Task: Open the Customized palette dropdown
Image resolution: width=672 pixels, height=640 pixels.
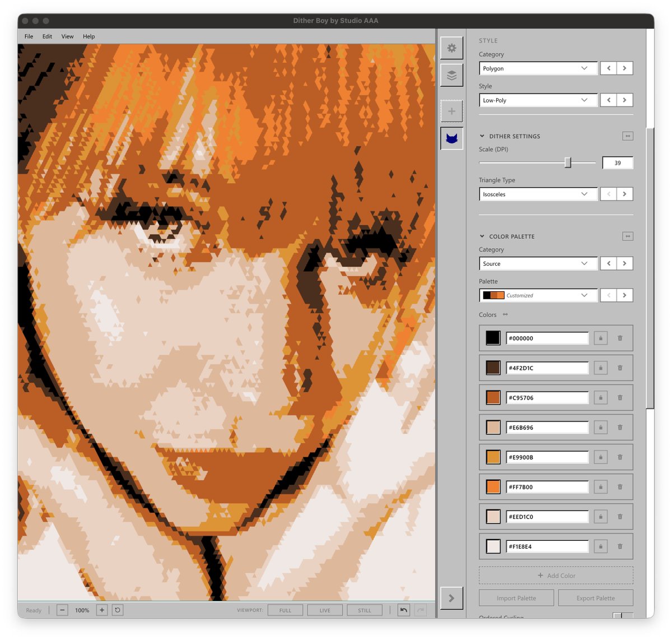Action: click(538, 295)
